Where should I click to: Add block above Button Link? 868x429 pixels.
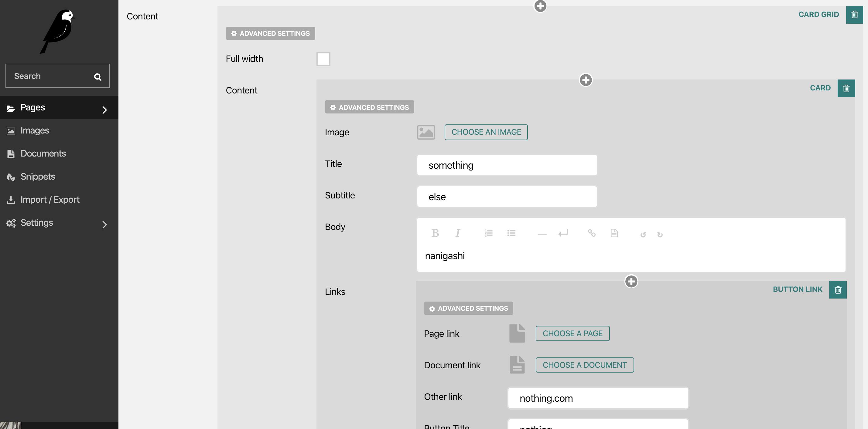(x=631, y=282)
